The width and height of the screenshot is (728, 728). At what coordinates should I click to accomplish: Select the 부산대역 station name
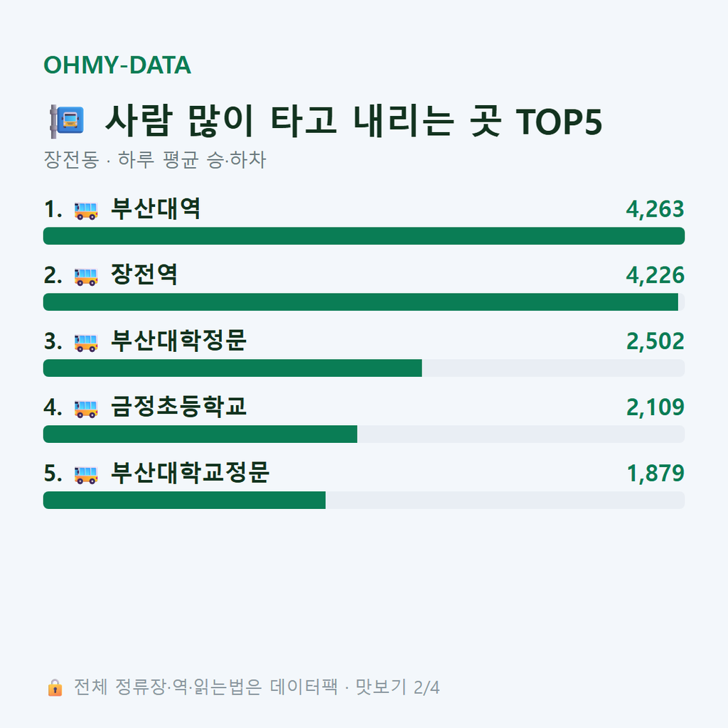tap(156, 209)
